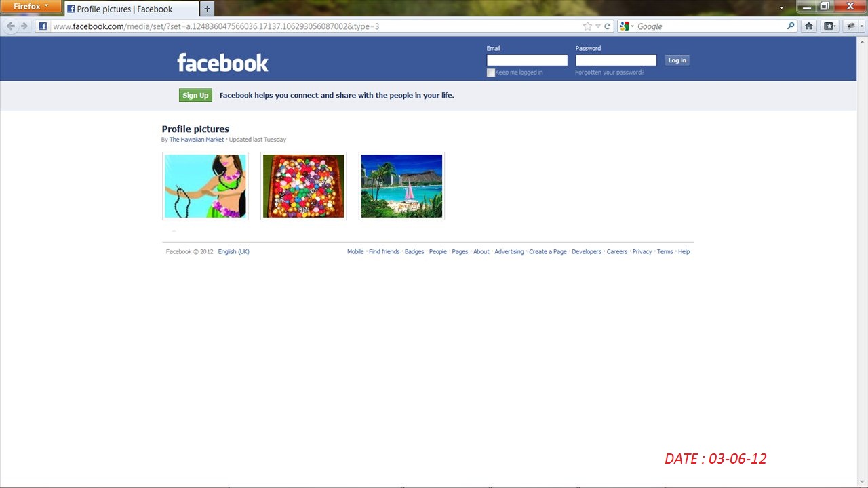The height and width of the screenshot is (488, 868).
Task: Open the Forgotten your password link
Action: pyautogui.click(x=610, y=73)
